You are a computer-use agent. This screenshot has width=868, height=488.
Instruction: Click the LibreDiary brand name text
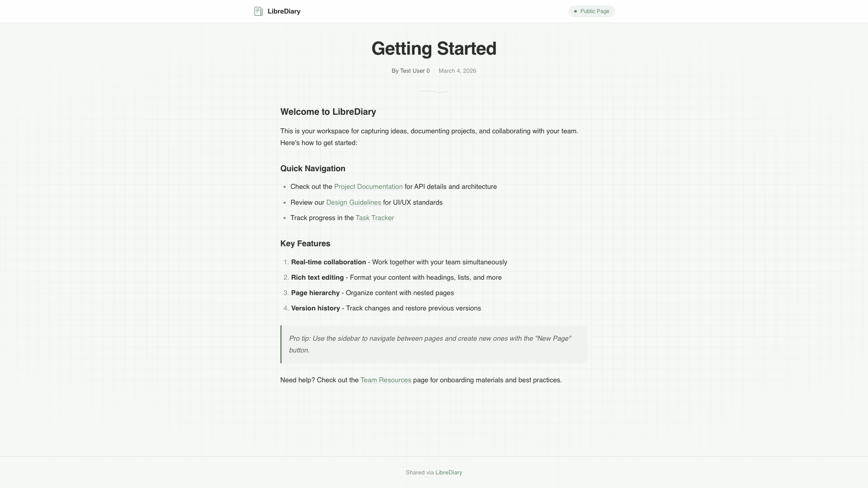click(x=284, y=11)
